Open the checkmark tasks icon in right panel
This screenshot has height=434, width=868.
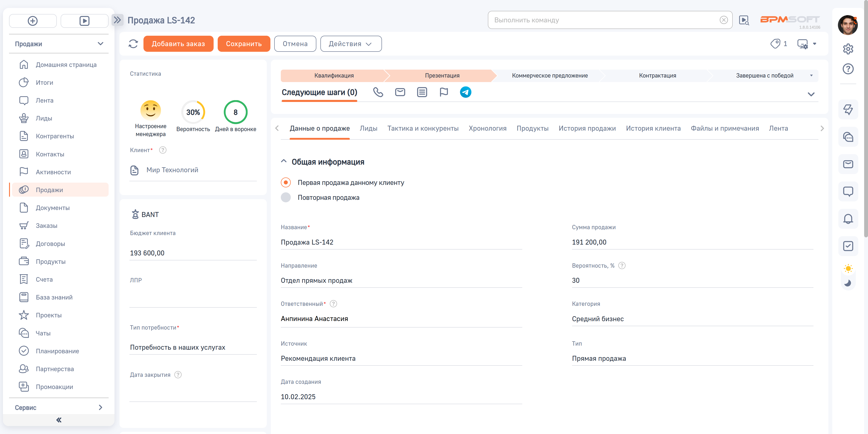click(x=848, y=246)
